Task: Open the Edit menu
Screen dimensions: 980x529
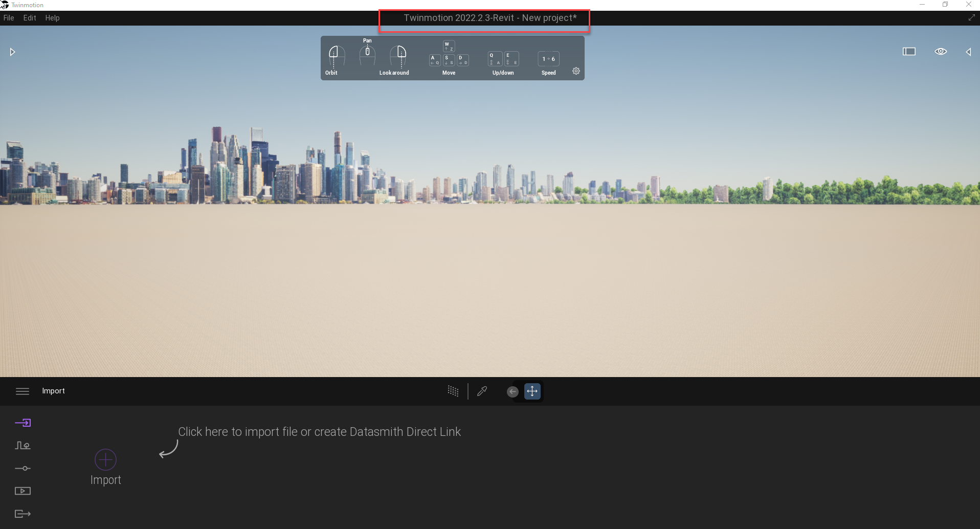Action: pos(30,18)
